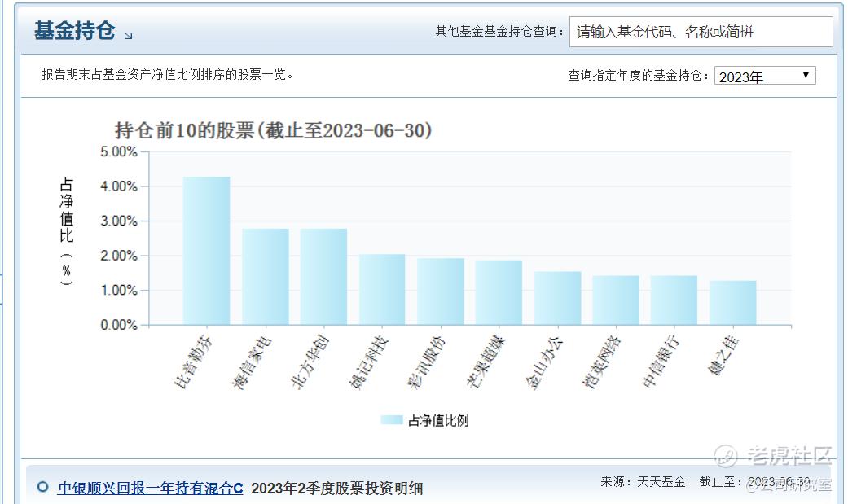
Task: Open the 2023年 year dropdown
Action: point(765,76)
